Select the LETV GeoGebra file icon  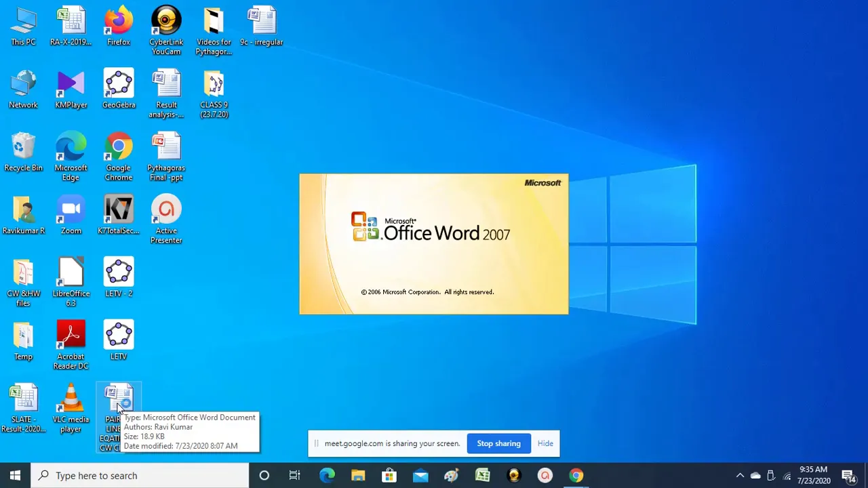(x=119, y=341)
